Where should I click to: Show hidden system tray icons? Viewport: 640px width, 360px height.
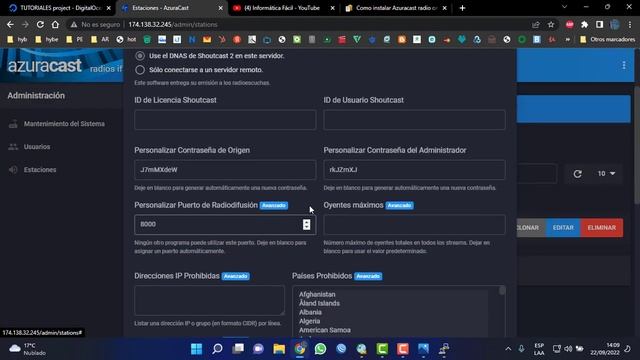(508, 349)
